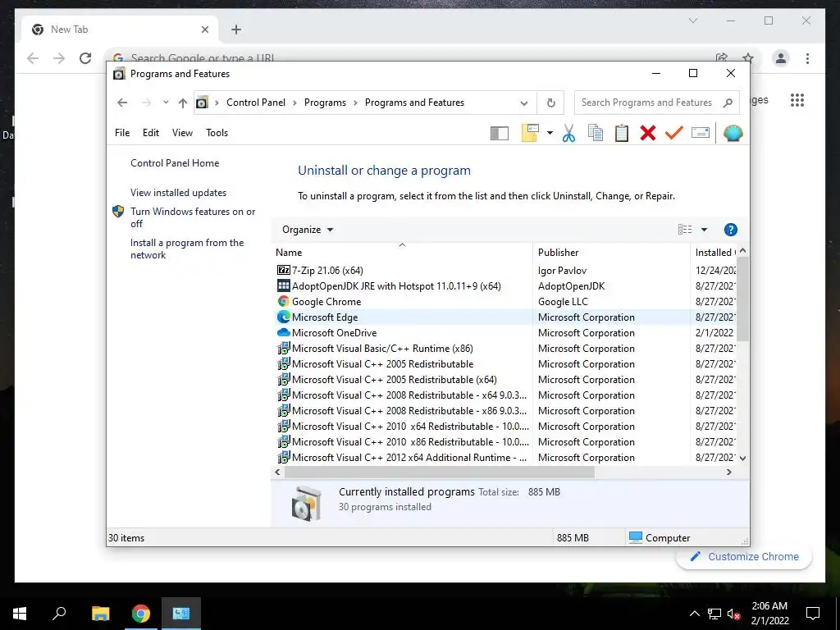This screenshot has height=630, width=840.
Task: Click the muted volume tray icon
Action: (x=733, y=614)
